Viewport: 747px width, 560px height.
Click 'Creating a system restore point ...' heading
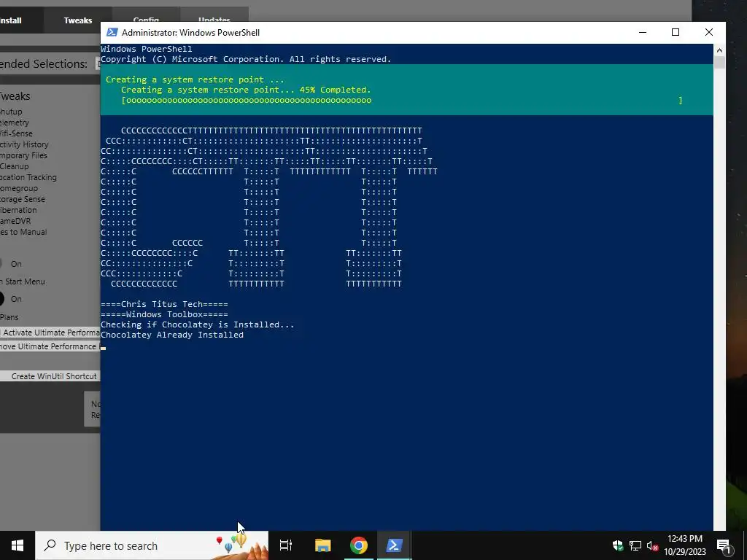pyautogui.click(x=195, y=79)
